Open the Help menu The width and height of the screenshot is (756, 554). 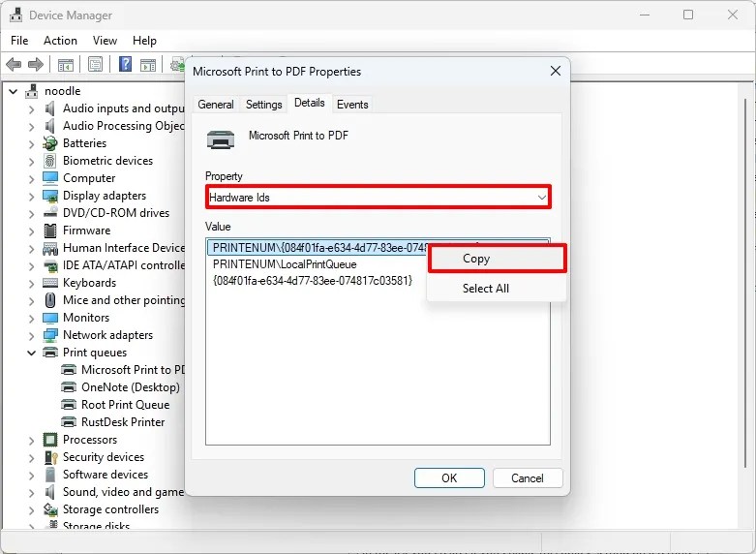click(144, 41)
